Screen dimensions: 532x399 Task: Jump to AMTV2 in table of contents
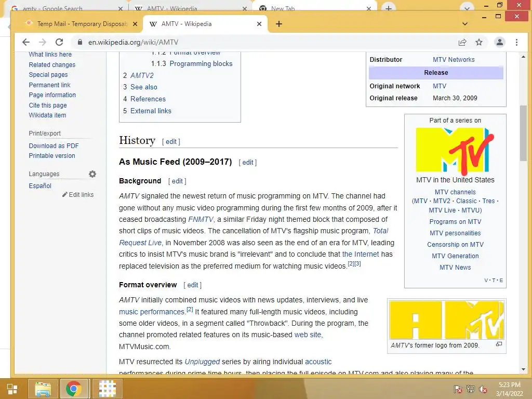click(142, 75)
